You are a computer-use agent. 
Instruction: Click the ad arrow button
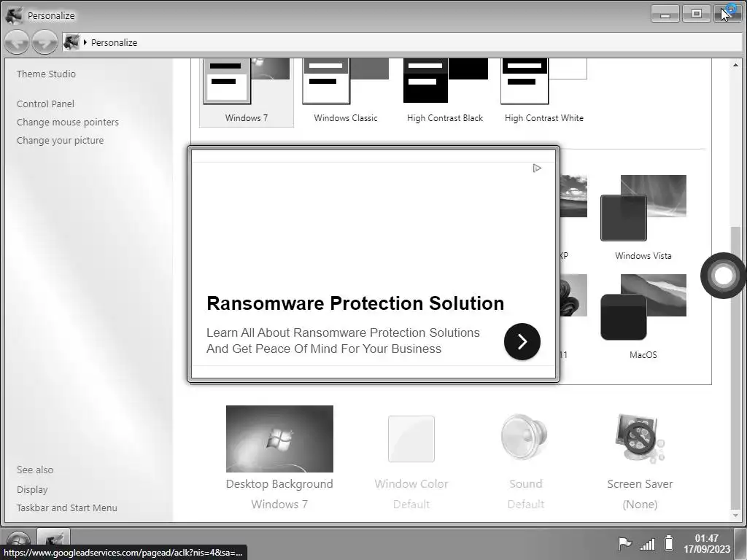(522, 341)
